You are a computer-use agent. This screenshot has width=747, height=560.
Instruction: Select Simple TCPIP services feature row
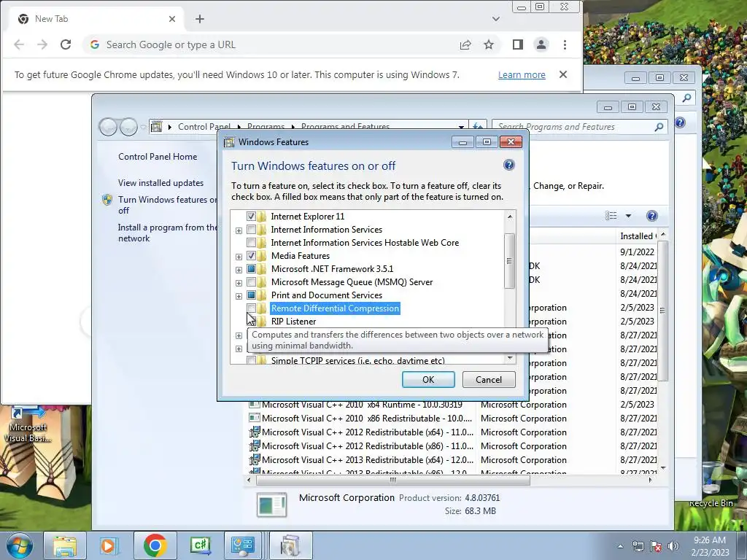click(357, 360)
